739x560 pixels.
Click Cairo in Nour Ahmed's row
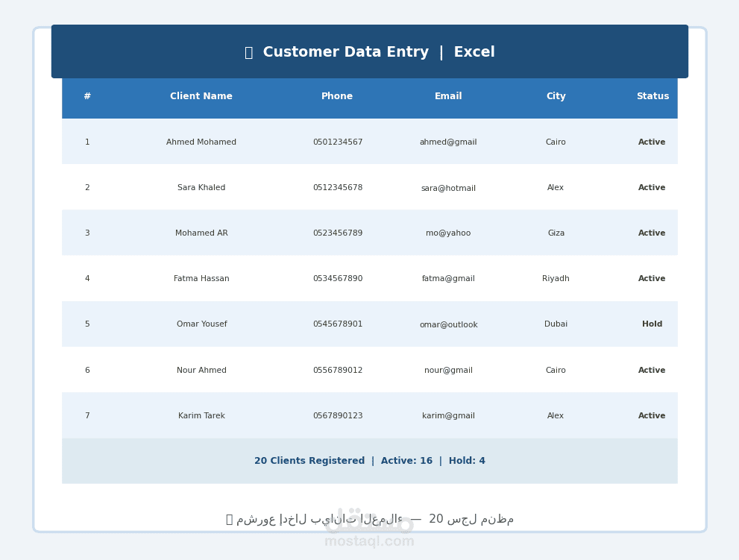point(556,370)
